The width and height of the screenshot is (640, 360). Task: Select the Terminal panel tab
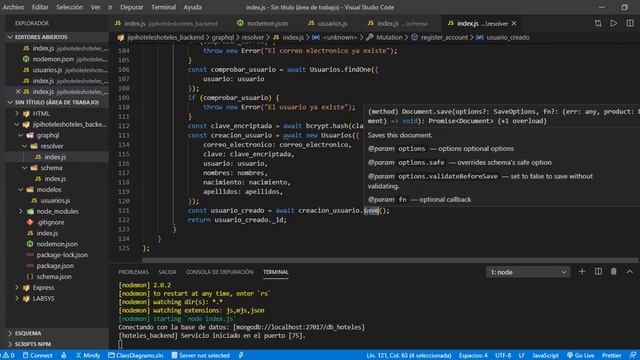(276, 272)
